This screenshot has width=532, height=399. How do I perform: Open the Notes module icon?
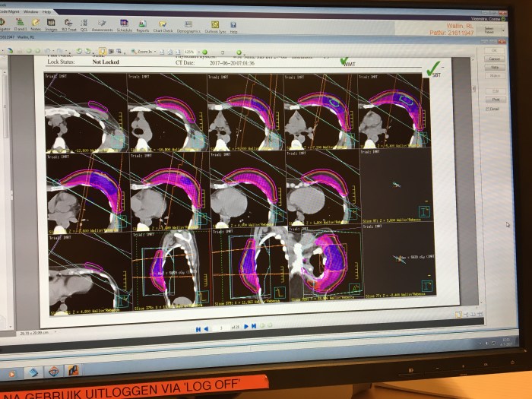35,25
